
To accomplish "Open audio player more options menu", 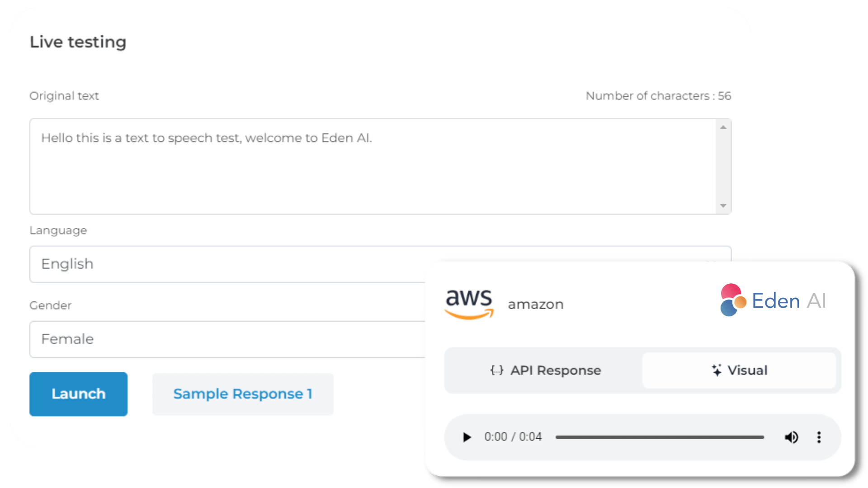I will tap(819, 437).
